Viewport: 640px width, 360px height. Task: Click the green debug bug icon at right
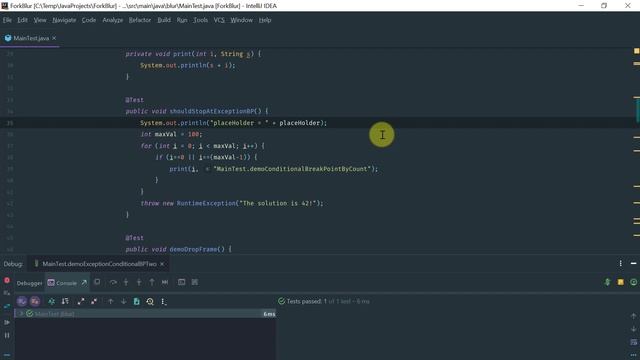click(607, 282)
